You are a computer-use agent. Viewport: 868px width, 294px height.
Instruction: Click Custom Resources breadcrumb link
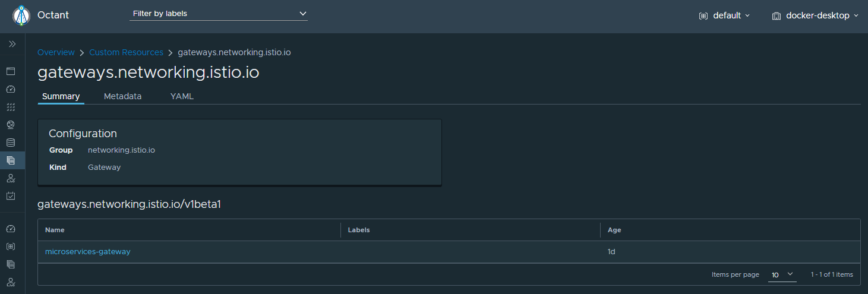point(126,52)
